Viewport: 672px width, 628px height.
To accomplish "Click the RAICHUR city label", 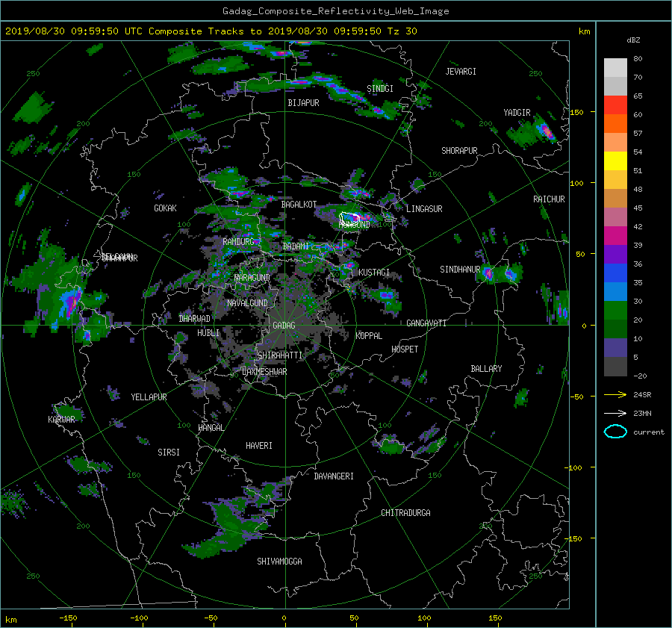I will click(x=549, y=199).
